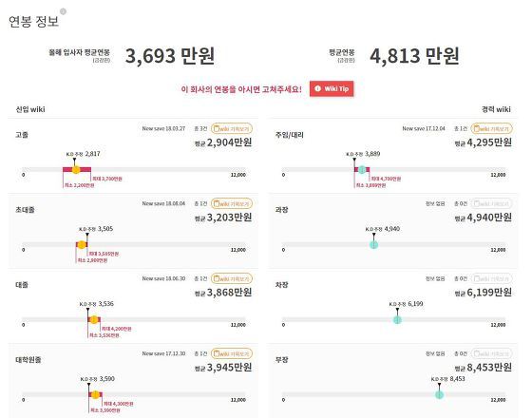532x418 pixels.
Task: Click yellow dot on 초대졸 salary bar
Action: (82, 245)
